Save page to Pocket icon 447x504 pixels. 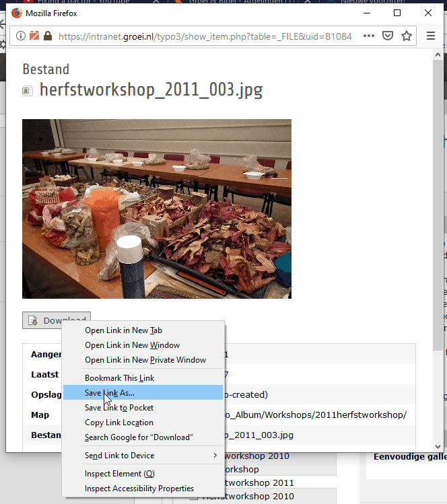tap(388, 36)
